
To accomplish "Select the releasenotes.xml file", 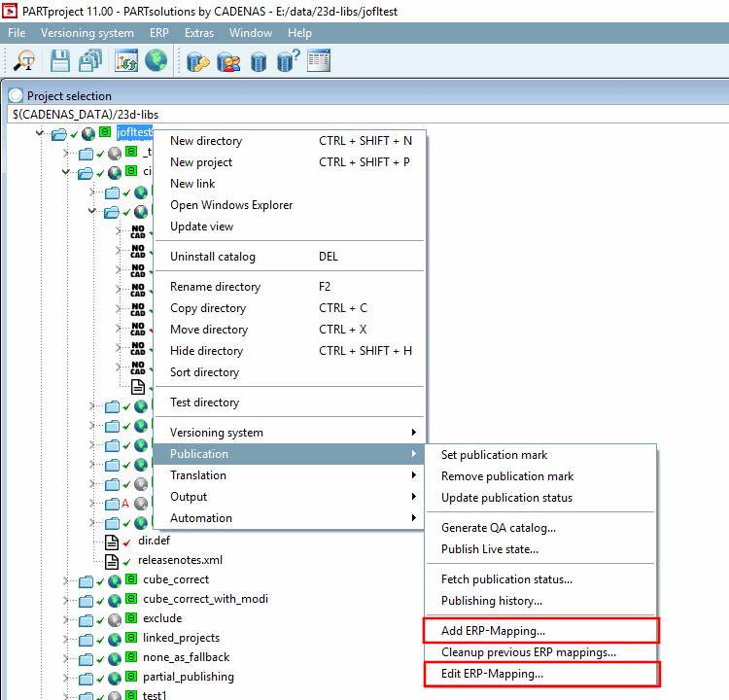I will pos(180,560).
